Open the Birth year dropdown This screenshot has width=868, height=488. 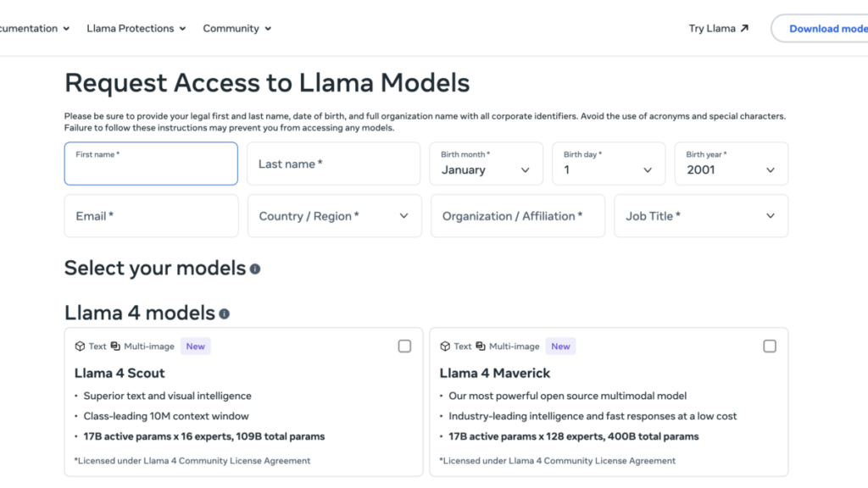coord(732,164)
